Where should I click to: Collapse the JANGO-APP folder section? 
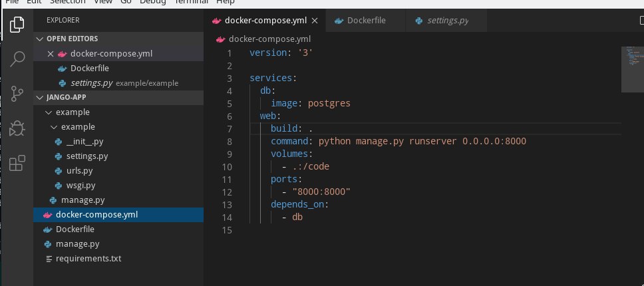pos(40,98)
